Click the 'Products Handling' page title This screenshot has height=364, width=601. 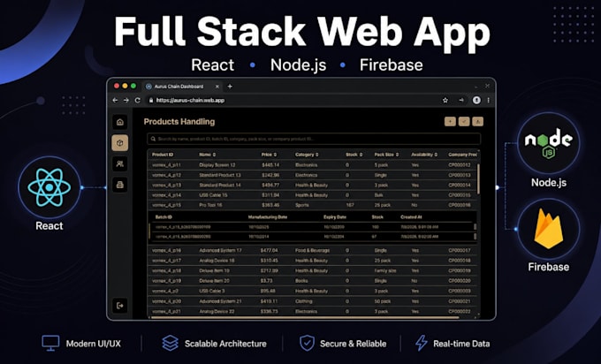pos(179,122)
